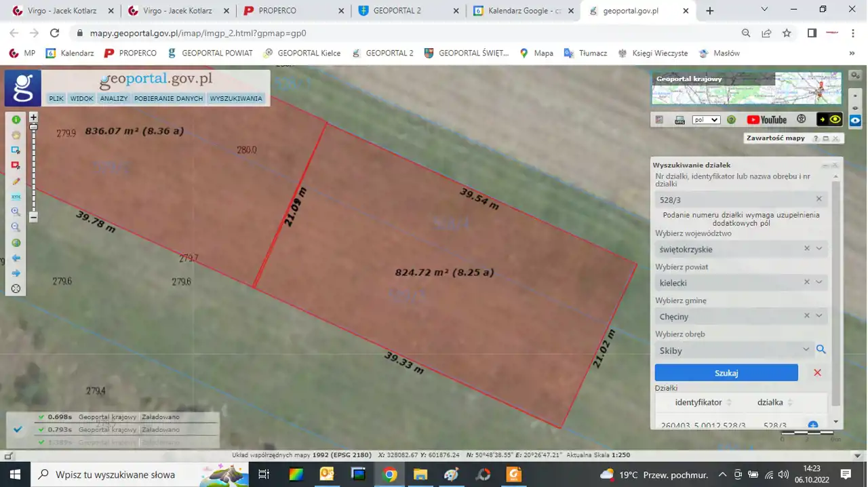Open the ANALIZY menu
Screen dimensions: 868x487
tap(113, 98)
